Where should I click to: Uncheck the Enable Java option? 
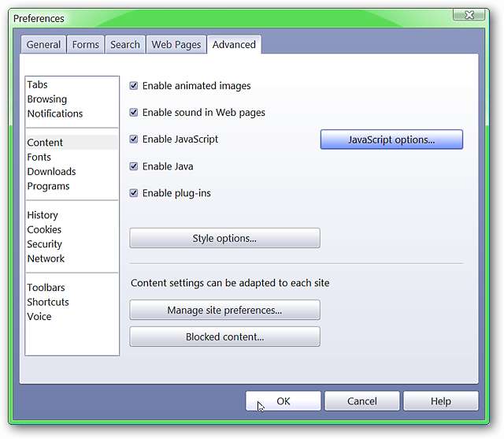point(134,166)
